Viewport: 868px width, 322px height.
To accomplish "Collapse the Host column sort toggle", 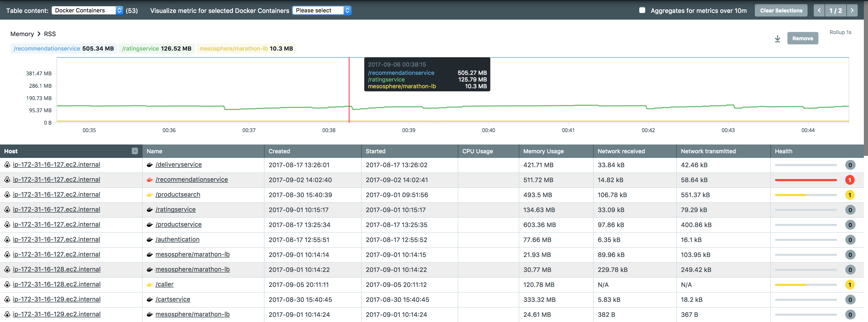I will point(135,151).
